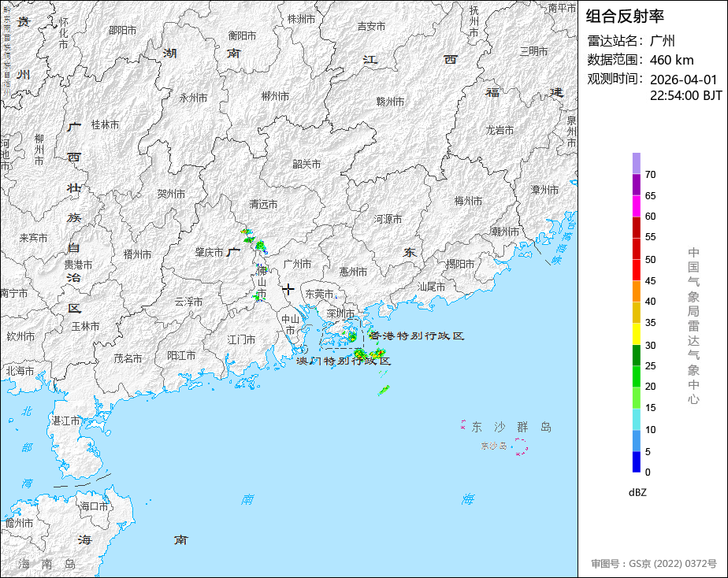
Task: Click the 云浮市 city label
Action: pos(188,302)
